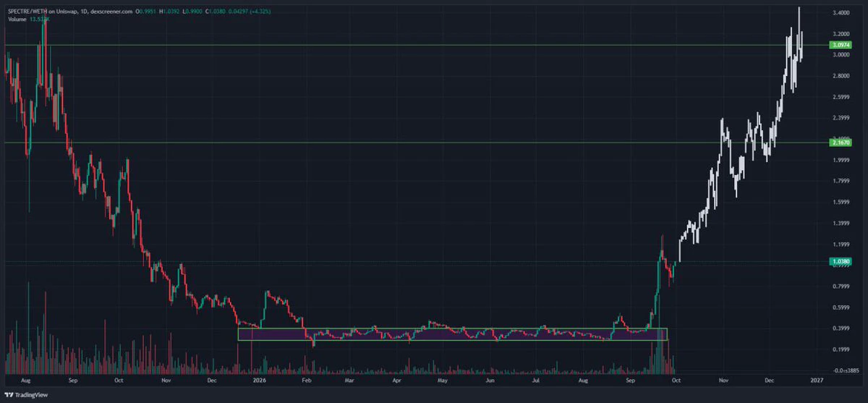The height and width of the screenshot is (403, 868).
Task: Select the green 3.0974 price label
Action: click(x=841, y=45)
